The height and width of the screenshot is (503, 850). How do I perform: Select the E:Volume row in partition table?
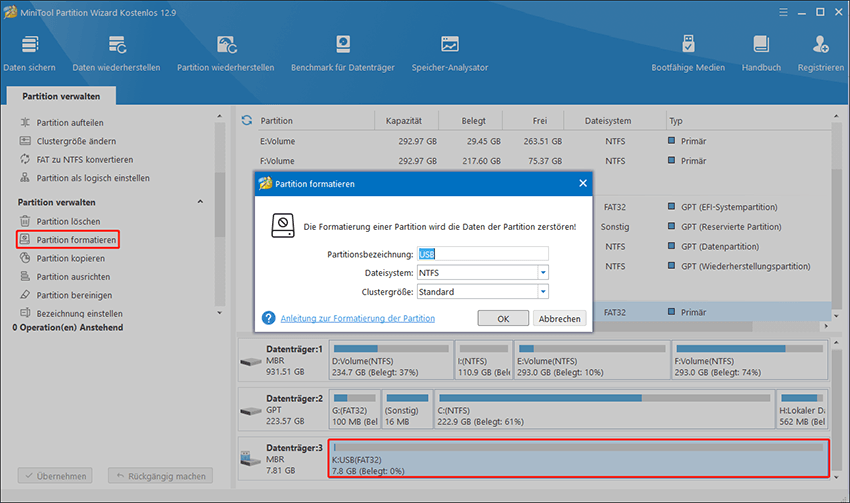(x=534, y=141)
